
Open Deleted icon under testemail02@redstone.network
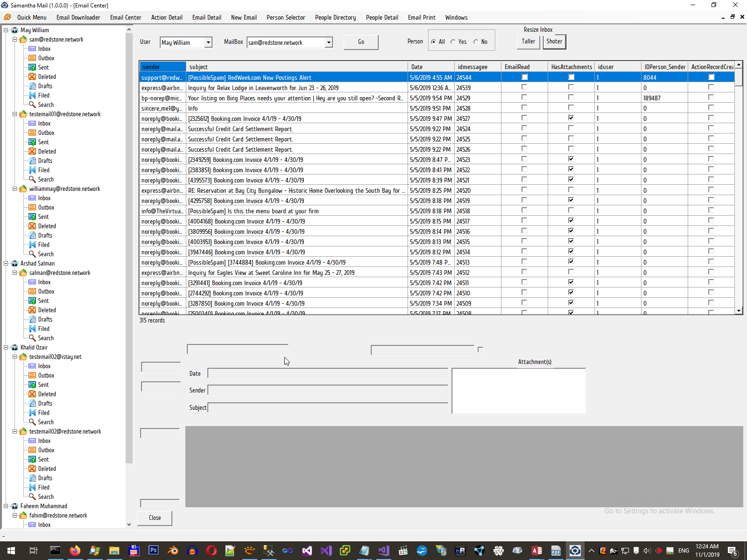(x=32, y=469)
